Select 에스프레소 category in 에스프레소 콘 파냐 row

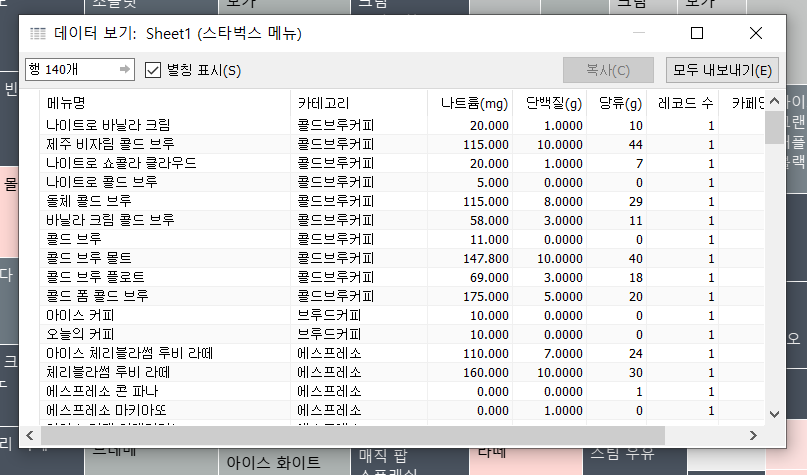coord(329,392)
